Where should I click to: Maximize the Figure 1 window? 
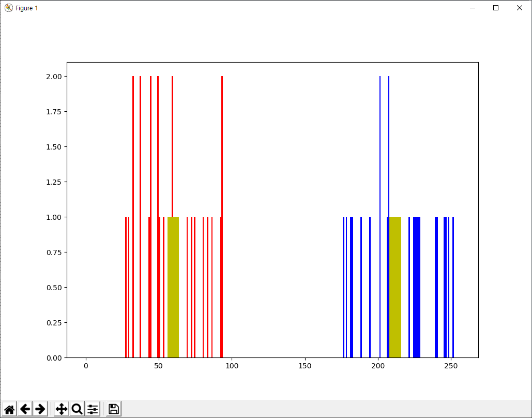click(x=496, y=8)
